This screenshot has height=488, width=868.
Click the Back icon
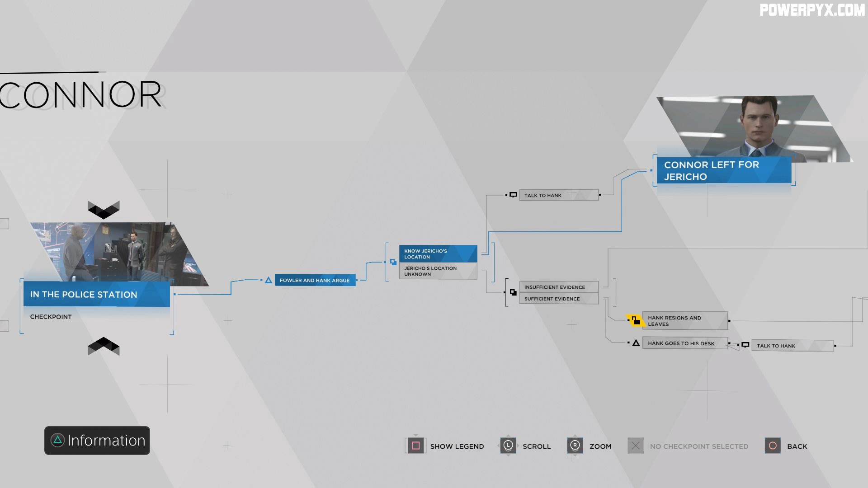[x=774, y=446]
